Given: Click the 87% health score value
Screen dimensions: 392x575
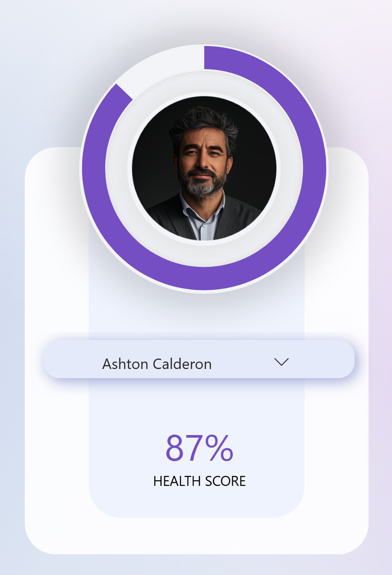Looking at the screenshot, I should click(x=199, y=448).
